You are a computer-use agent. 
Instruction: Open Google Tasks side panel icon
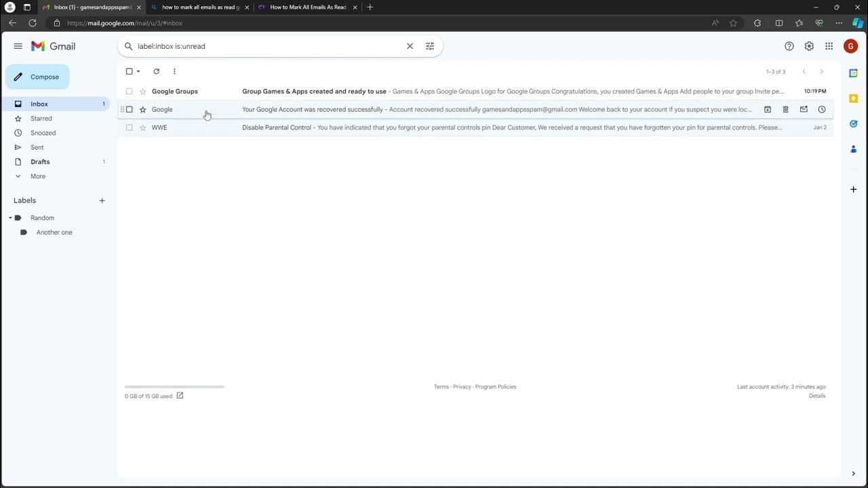854,123
